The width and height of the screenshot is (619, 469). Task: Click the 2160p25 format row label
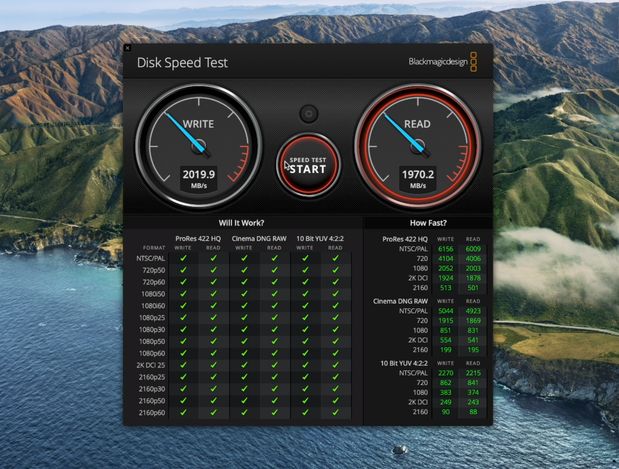(x=152, y=377)
